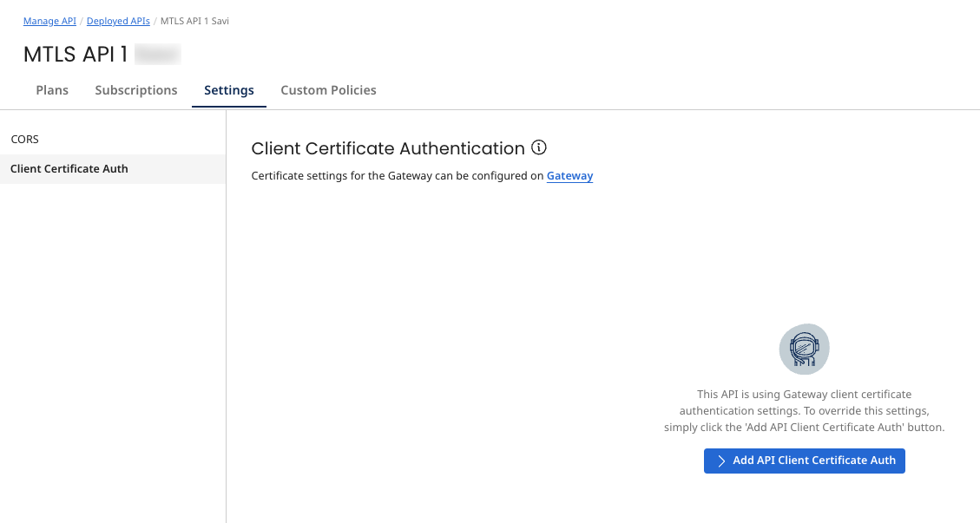Click the info icon beside Client Certificate Authentication
980x523 pixels.
tap(539, 147)
